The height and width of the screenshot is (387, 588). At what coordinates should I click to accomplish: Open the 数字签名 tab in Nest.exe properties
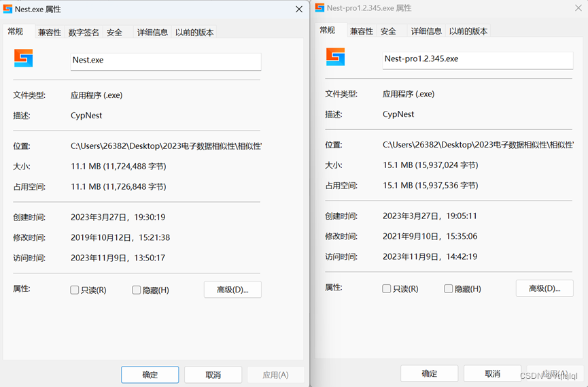84,33
